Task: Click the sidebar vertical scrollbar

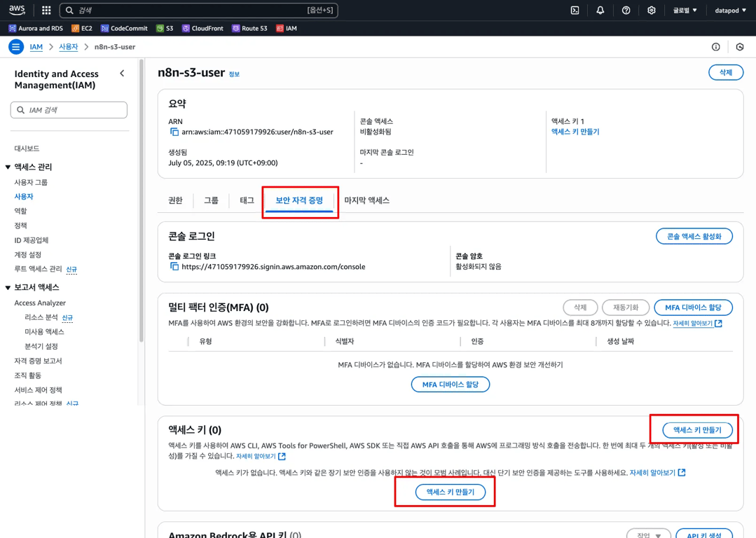Action: point(142,201)
